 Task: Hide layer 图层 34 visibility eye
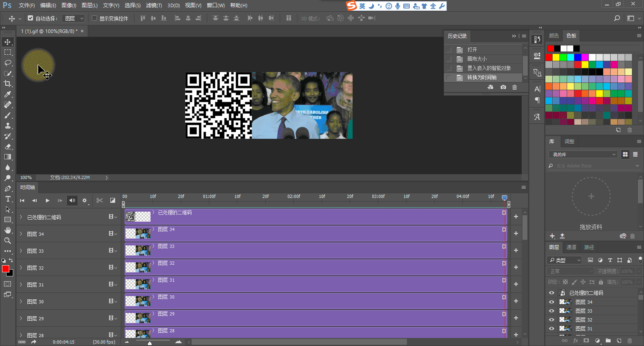[x=551, y=302]
